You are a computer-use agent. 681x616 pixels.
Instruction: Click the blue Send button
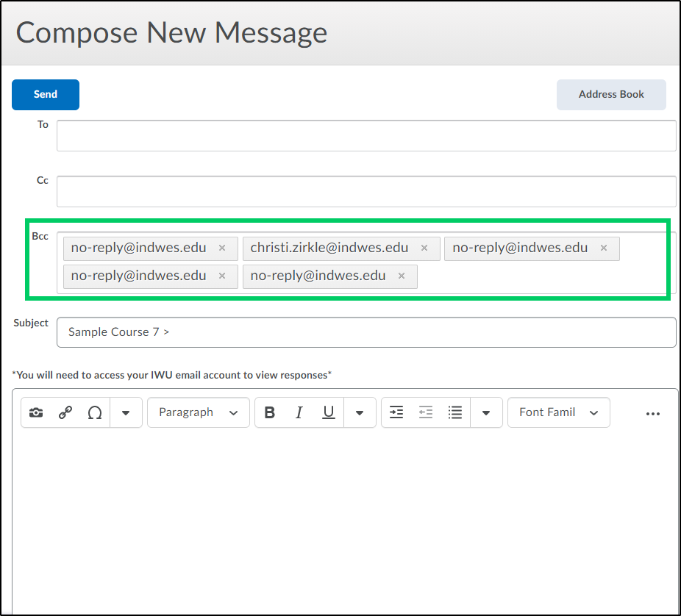pos(45,94)
